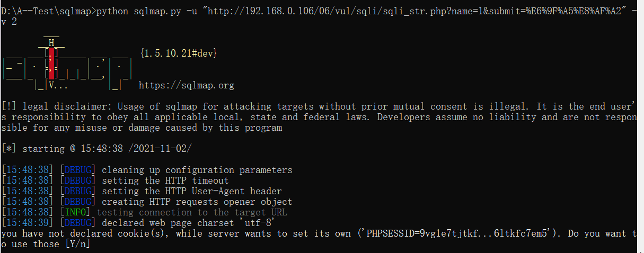Click the DEBUG tag before 'cleaning up configuration'
The width and height of the screenshot is (644, 253).
[x=77, y=170]
